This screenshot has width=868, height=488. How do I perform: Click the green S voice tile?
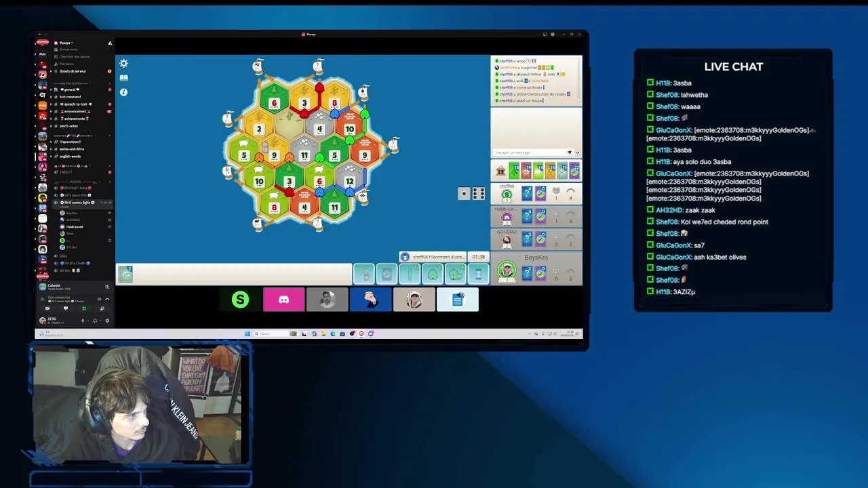[x=240, y=299]
